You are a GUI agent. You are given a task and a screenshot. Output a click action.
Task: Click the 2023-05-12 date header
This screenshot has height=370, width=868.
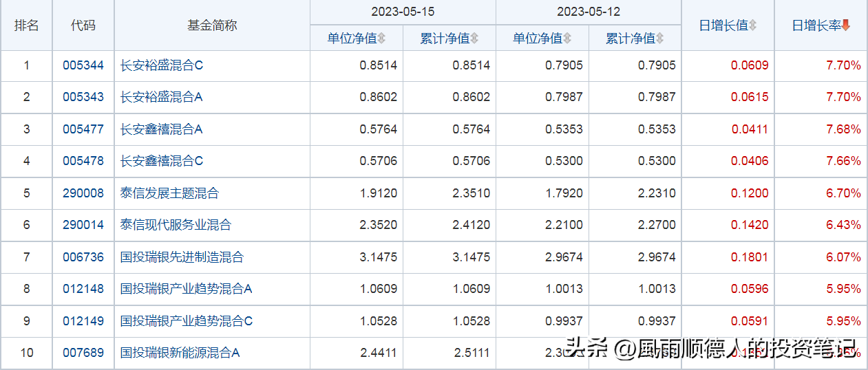point(589,12)
